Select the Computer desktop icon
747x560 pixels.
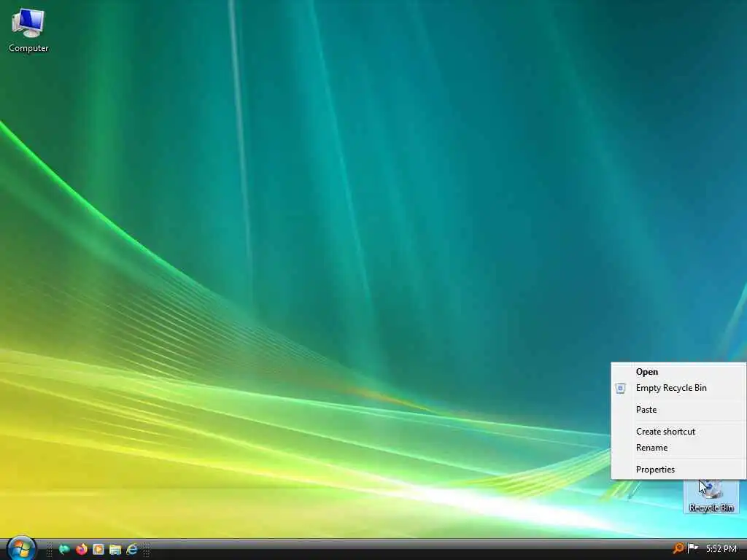point(28,30)
